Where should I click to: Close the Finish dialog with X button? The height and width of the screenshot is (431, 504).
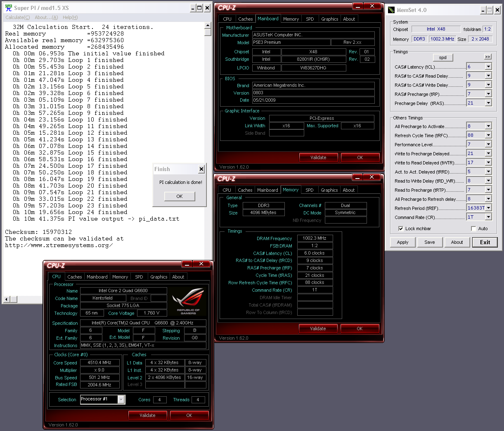201,169
